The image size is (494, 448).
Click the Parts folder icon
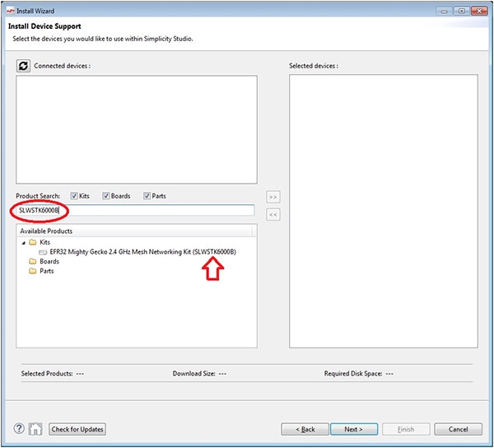click(33, 271)
